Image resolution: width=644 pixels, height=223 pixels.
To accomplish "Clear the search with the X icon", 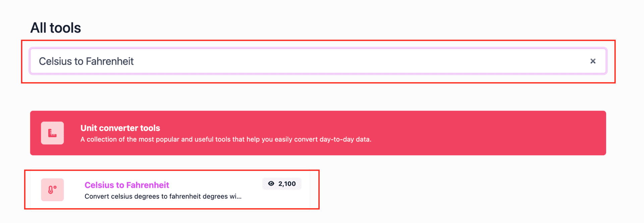I will [593, 61].
